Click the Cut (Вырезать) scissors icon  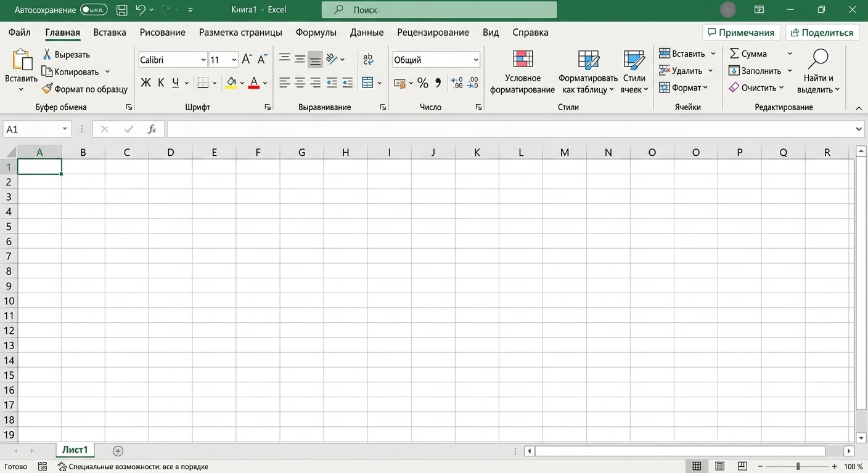47,55
